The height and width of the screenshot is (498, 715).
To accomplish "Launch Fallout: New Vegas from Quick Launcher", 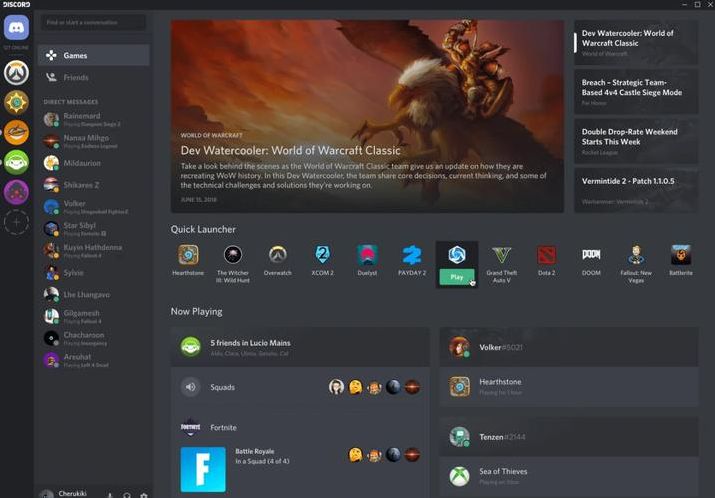I will pyautogui.click(x=636, y=255).
